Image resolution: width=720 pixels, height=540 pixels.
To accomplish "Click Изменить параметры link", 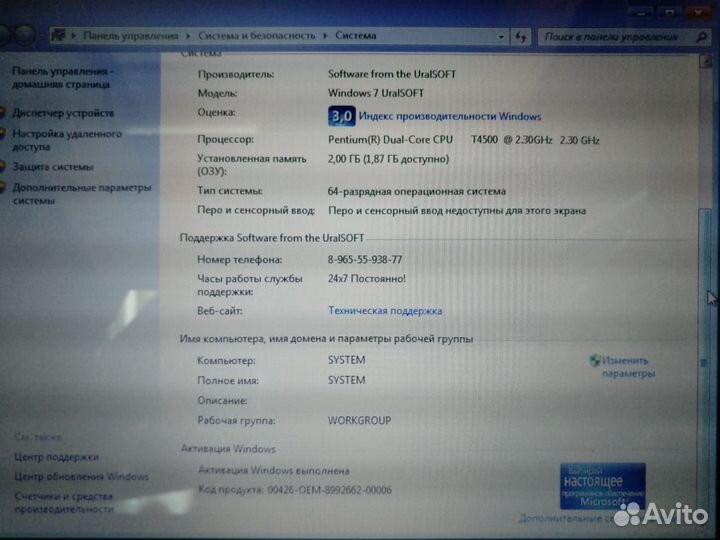I will point(628,367).
